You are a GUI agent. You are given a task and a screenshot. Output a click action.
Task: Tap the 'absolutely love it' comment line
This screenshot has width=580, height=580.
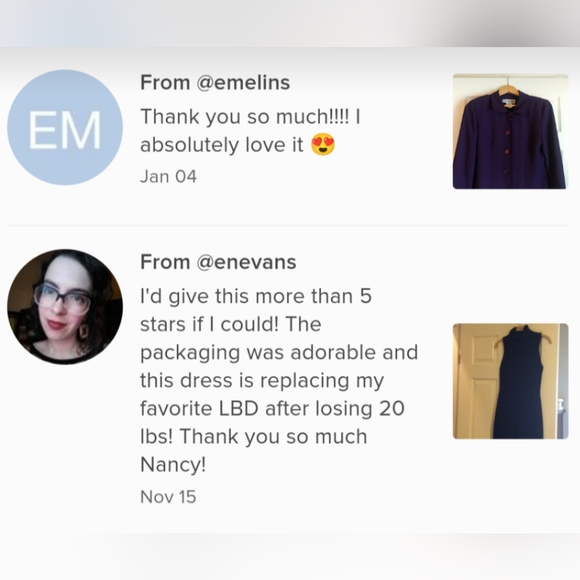click(222, 145)
